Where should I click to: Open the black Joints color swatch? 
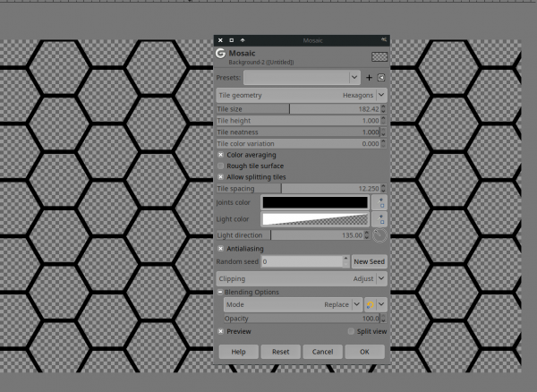click(x=315, y=202)
